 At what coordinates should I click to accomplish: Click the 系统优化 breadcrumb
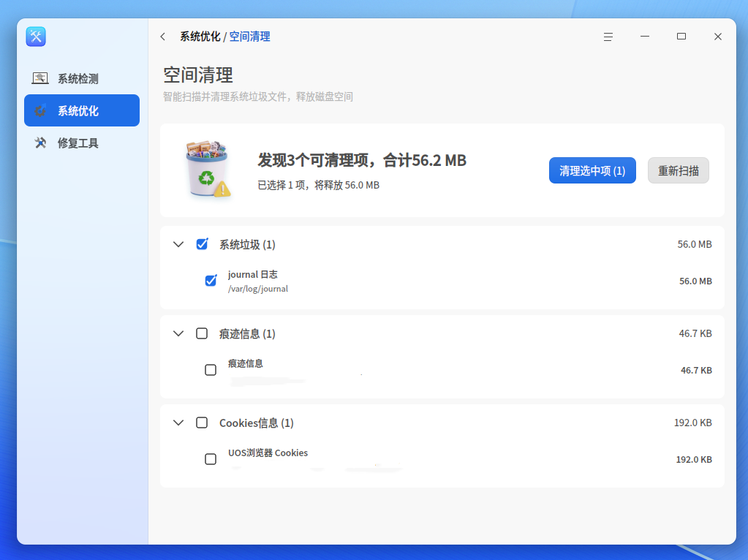click(200, 37)
